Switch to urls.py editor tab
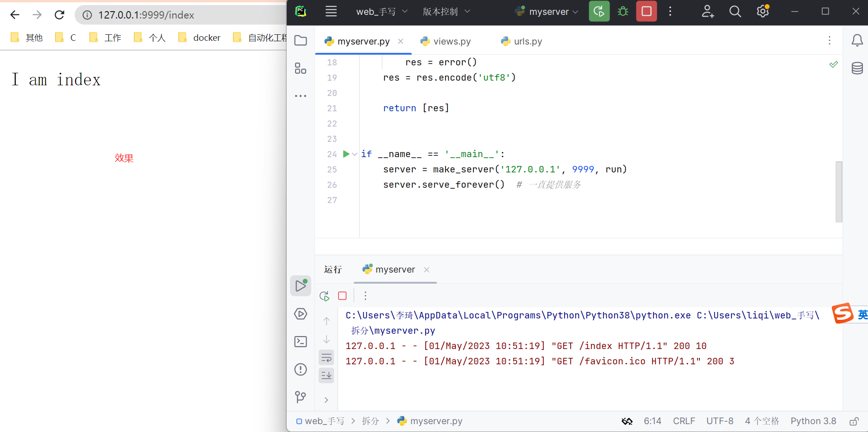This screenshot has width=868, height=432. click(522, 41)
